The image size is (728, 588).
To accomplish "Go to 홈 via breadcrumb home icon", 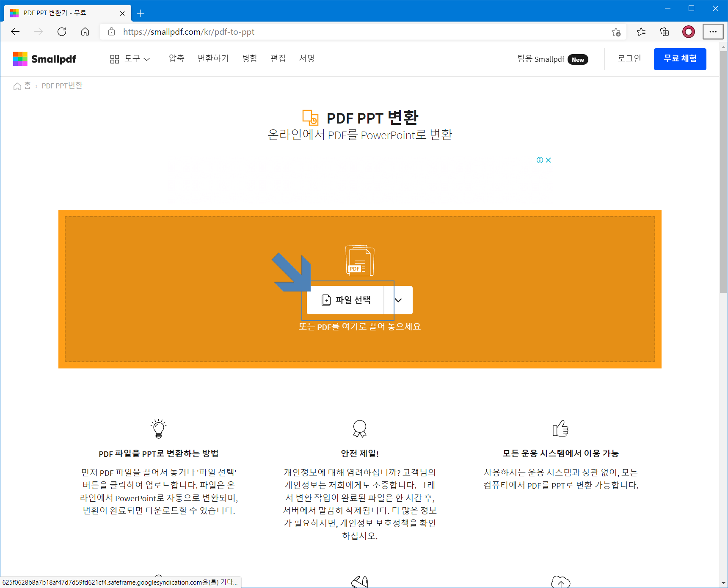I will pos(22,86).
